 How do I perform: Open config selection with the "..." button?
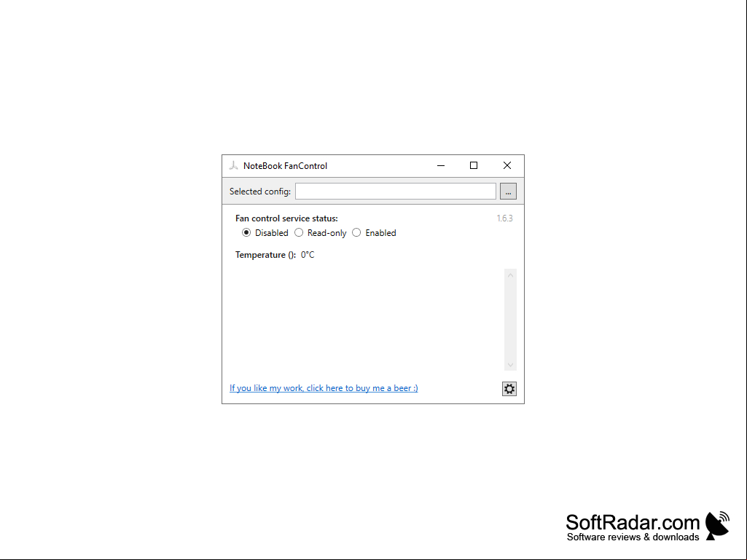click(508, 192)
